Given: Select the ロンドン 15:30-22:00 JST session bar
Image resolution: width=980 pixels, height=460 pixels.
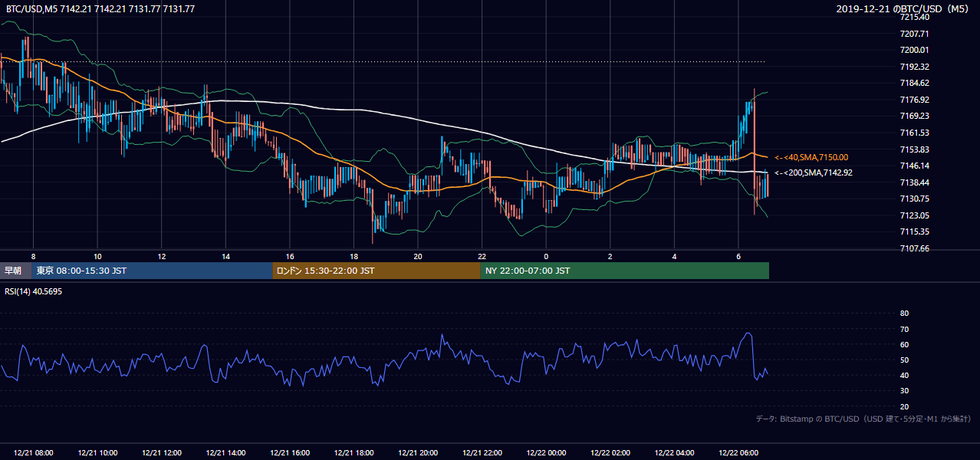Looking at the screenshot, I should [x=377, y=271].
